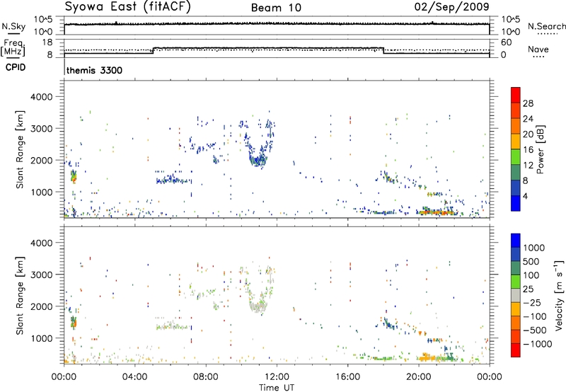Image resolution: width=566 pixels, height=392 pixels.
Task: Click the 'Nave' legend label
Action: coord(538,49)
